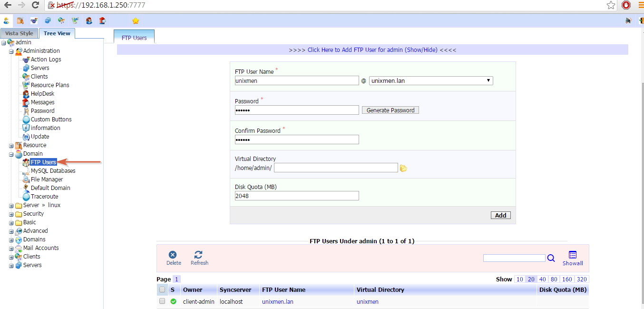Click the globe-with-signposts icon in the top toolbar
Screen dimensions: 644x309
[61, 21]
